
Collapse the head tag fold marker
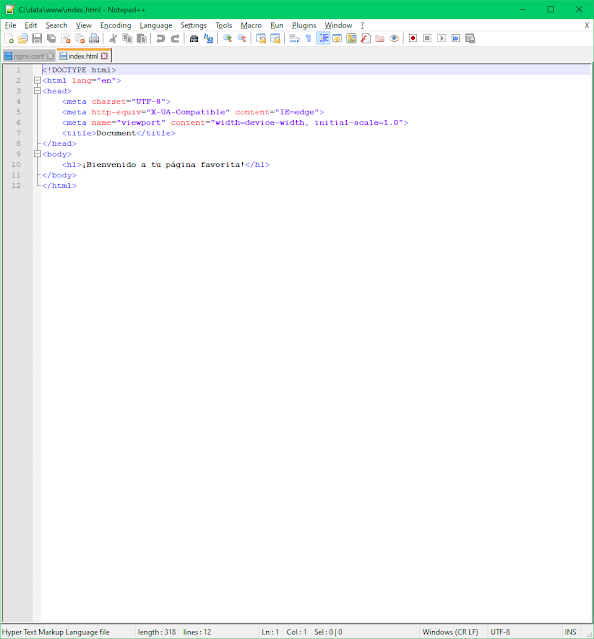[37, 91]
